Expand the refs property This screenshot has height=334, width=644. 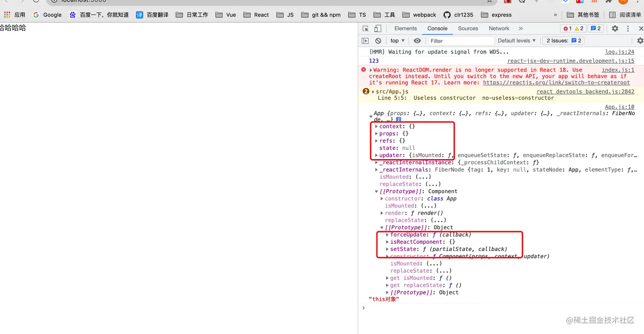(377, 141)
